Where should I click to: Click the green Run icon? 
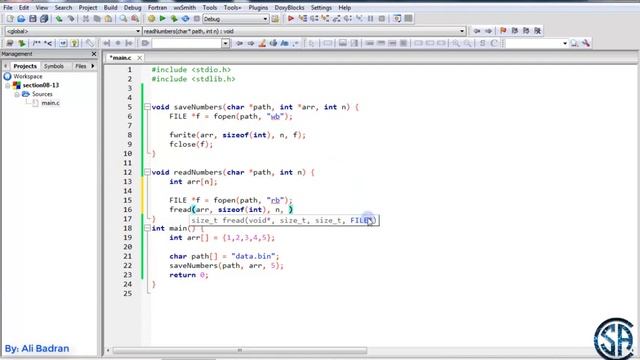coord(162,19)
